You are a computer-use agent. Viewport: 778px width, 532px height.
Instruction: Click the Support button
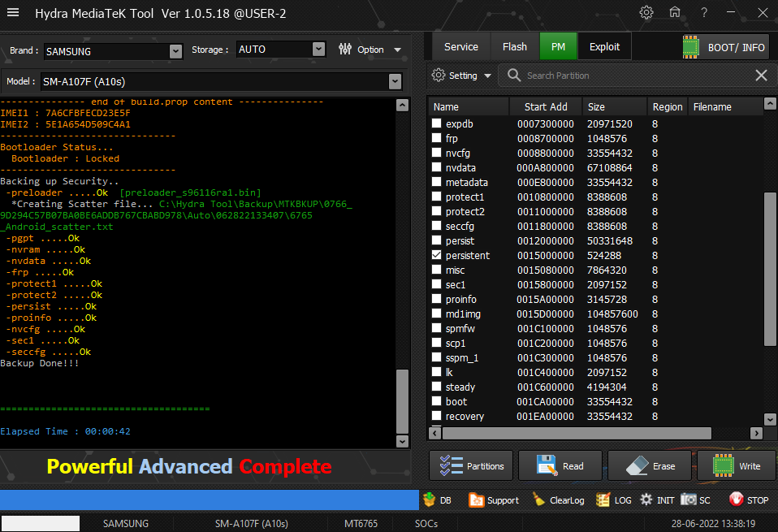point(494,500)
